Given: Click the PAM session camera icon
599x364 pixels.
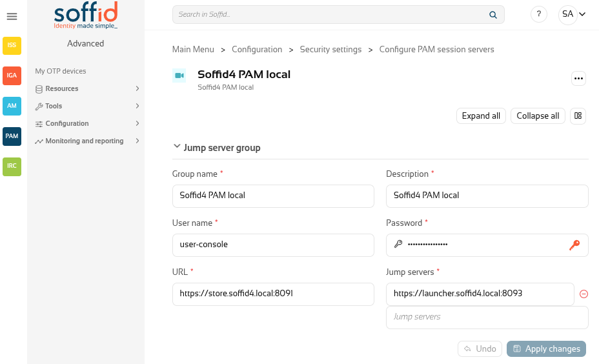Looking at the screenshot, I should click(x=179, y=76).
